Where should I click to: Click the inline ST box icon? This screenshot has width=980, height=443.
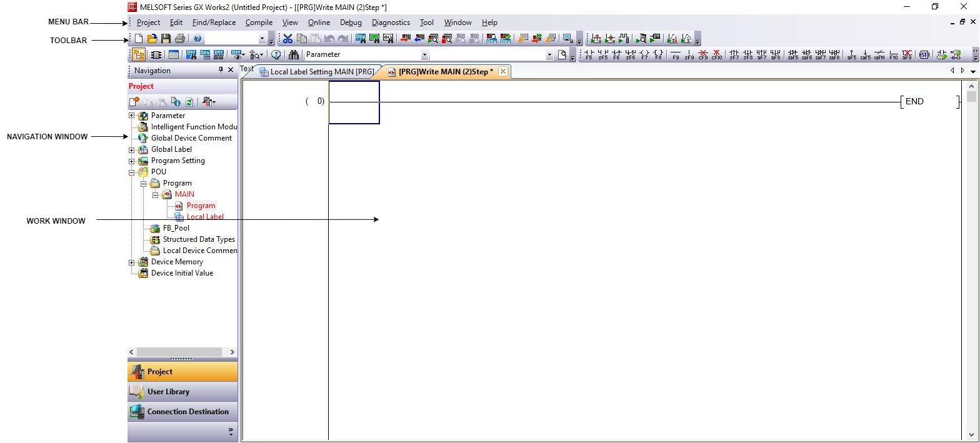point(924,55)
